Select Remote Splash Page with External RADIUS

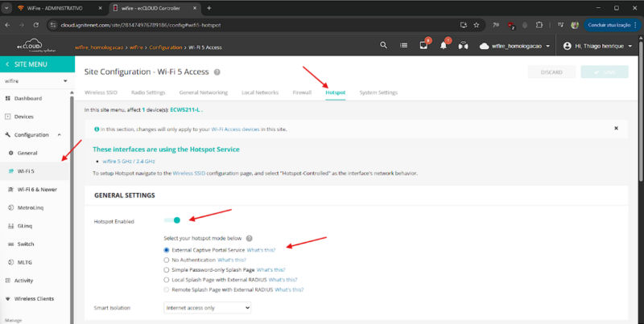point(167,289)
